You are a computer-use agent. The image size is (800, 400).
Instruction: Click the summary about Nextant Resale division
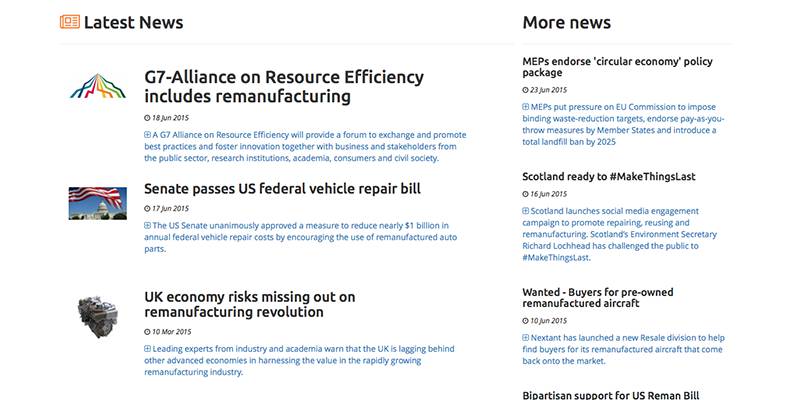623,349
